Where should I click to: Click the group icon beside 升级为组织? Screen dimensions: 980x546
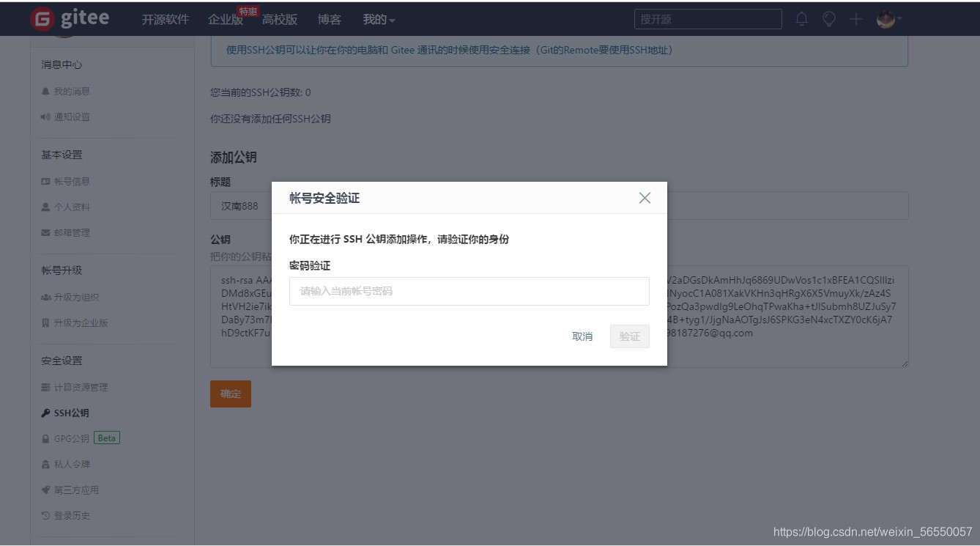(x=45, y=297)
